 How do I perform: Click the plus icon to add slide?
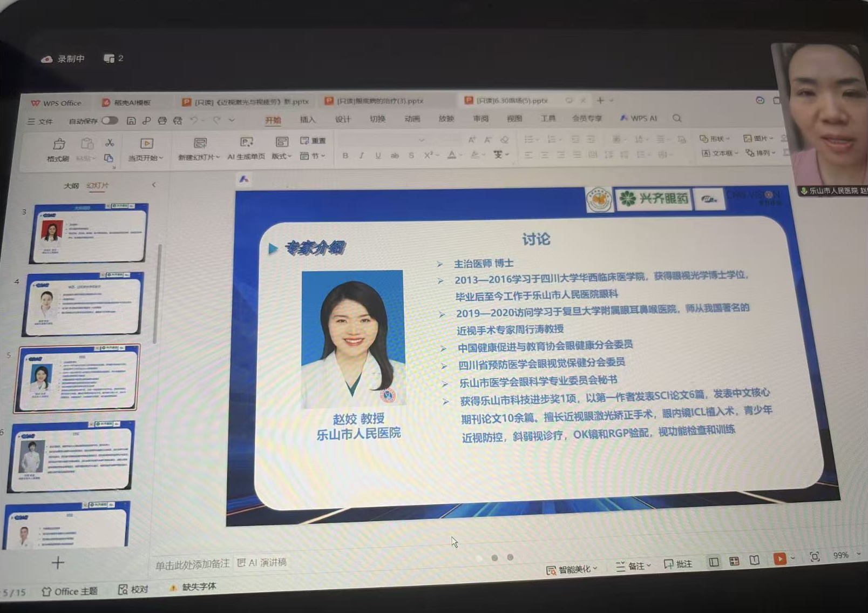coord(58,563)
